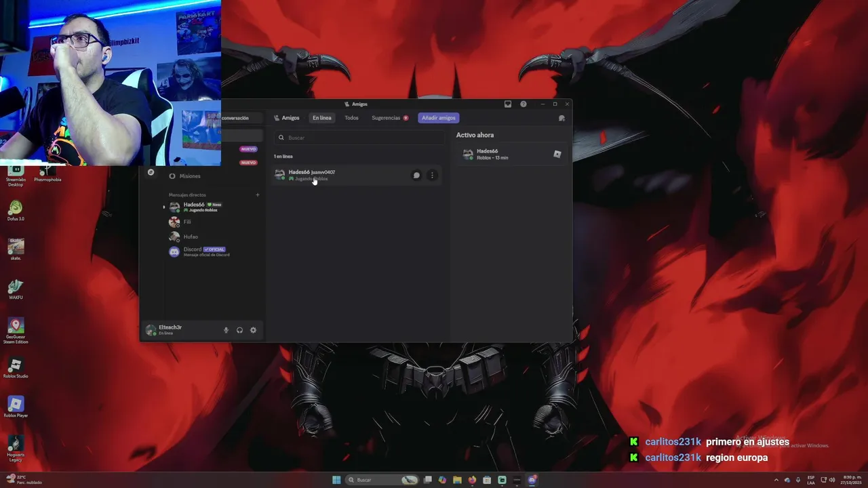Open Task View on taskbar
Screen dimensions: 868x488
428,480
